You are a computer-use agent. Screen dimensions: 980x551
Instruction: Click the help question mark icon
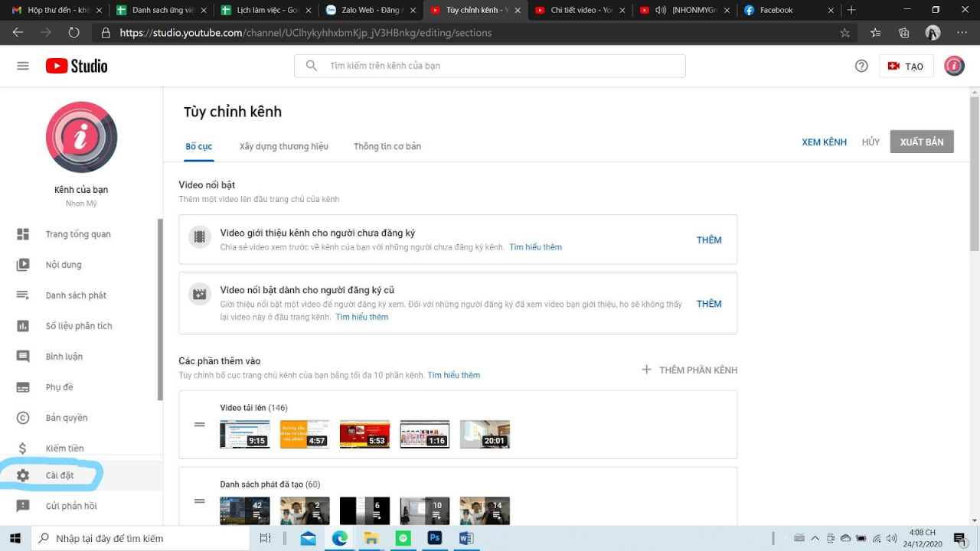[x=861, y=66]
